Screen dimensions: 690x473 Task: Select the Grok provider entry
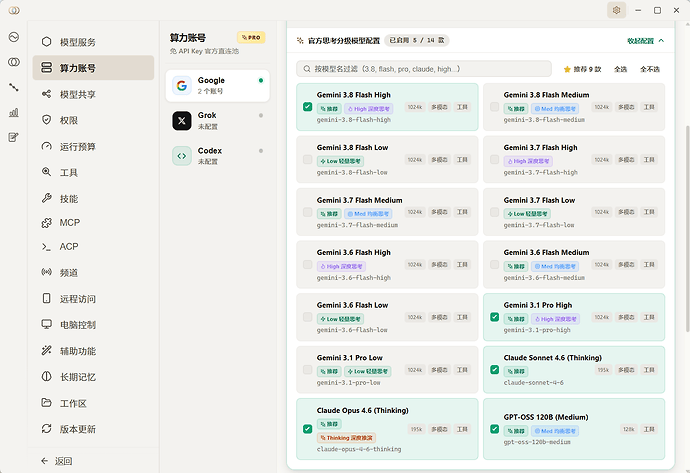click(218, 121)
